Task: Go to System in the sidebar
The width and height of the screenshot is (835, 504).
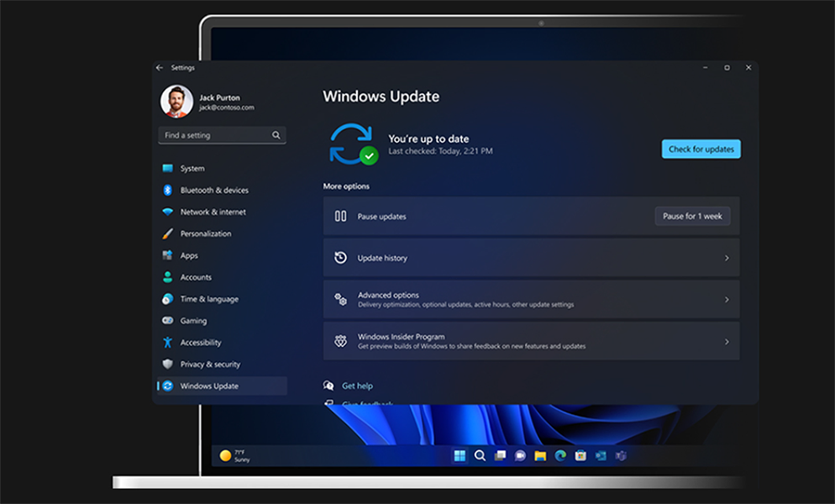Action: (x=192, y=169)
